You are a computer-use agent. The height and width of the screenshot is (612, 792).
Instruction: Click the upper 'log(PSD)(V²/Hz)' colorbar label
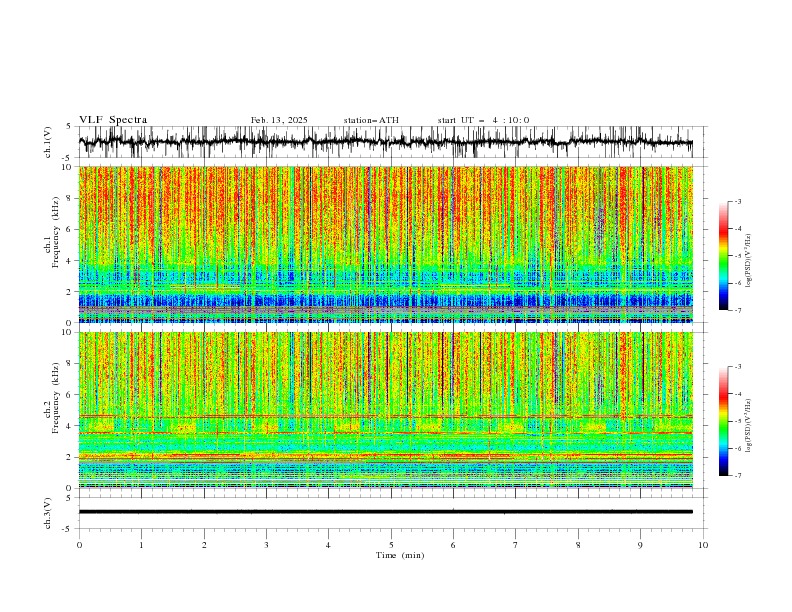tap(748, 261)
